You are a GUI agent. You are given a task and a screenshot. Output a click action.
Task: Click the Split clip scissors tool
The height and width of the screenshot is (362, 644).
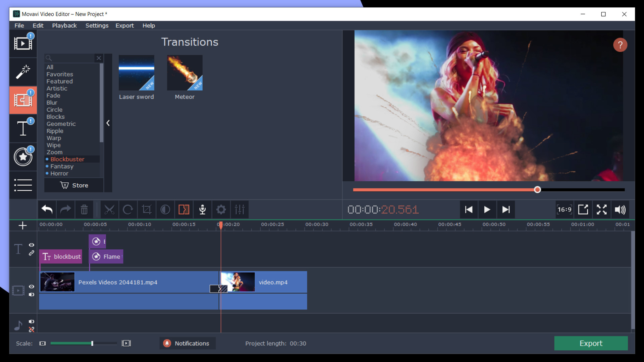110,209
